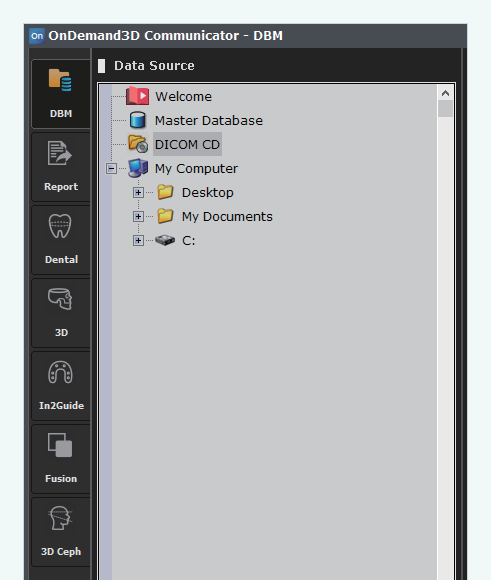
Task: Select C: label in tree
Action: [x=189, y=241]
